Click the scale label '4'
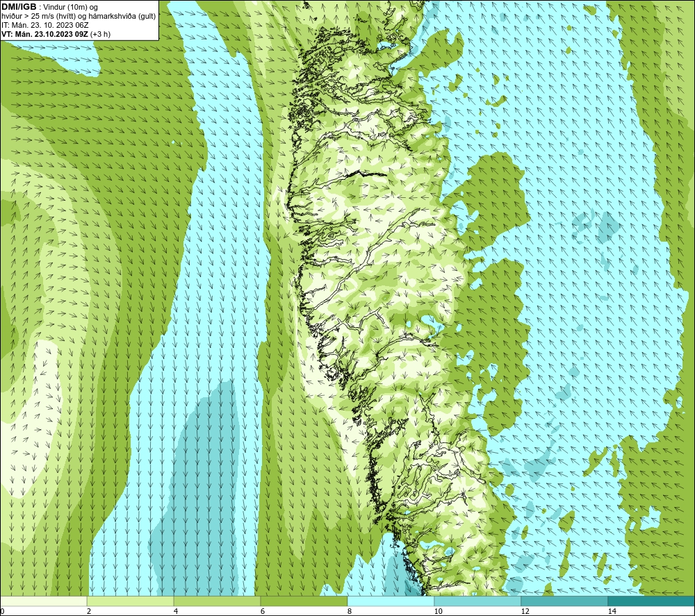 point(176,611)
